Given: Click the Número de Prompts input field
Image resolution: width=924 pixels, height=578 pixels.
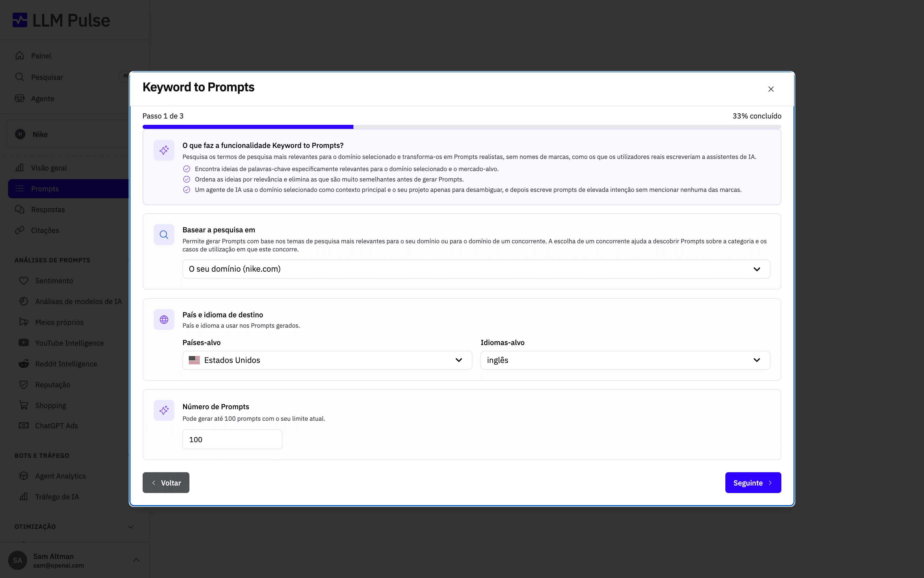Looking at the screenshot, I should 232,439.
